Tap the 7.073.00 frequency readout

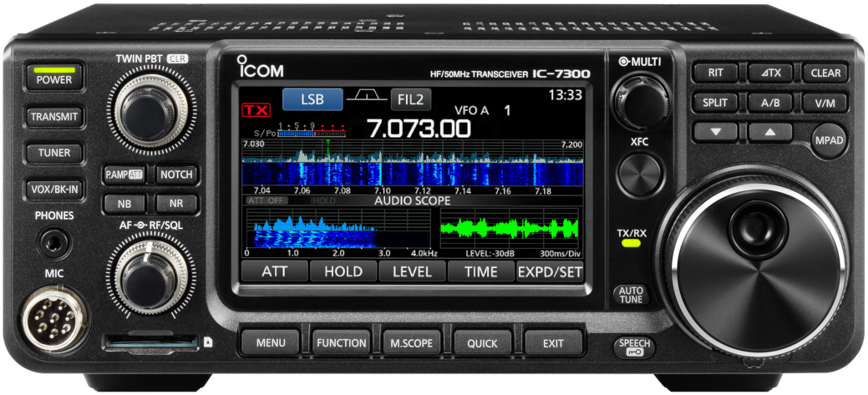(419, 129)
